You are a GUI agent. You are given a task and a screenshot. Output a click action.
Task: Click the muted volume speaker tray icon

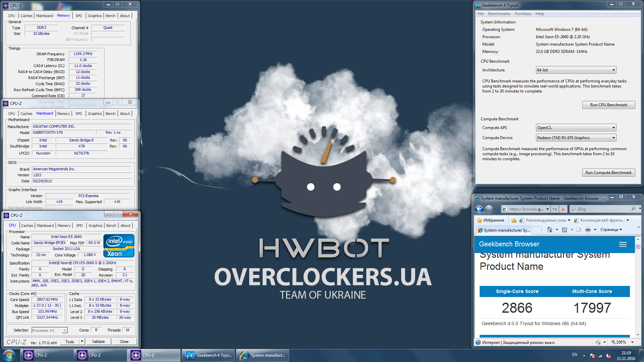(608, 356)
